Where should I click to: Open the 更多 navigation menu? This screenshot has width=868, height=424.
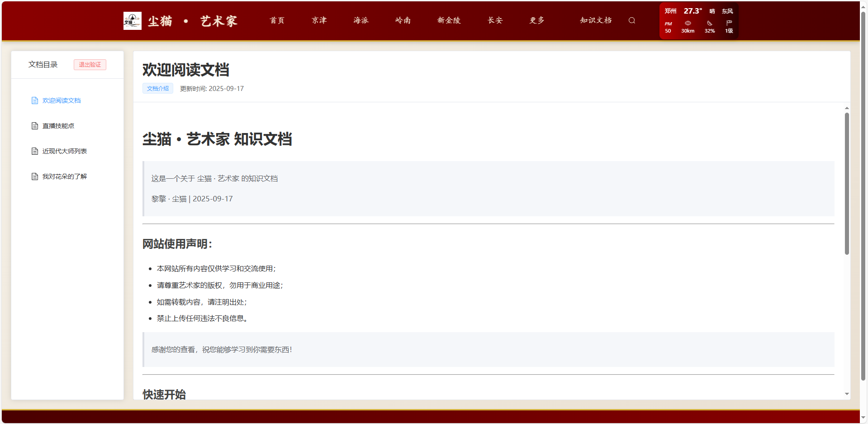(x=536, y=20)
